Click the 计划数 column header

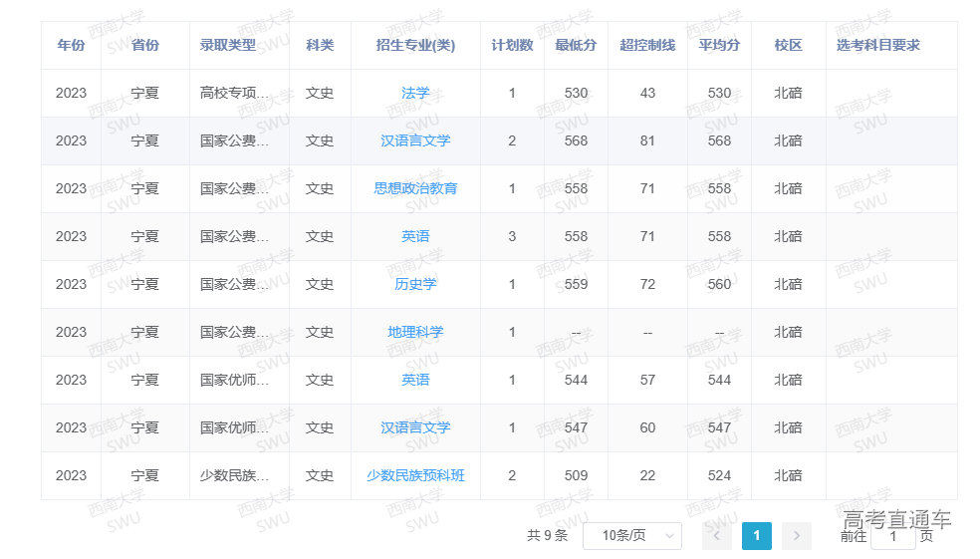[x=512, y=45]
